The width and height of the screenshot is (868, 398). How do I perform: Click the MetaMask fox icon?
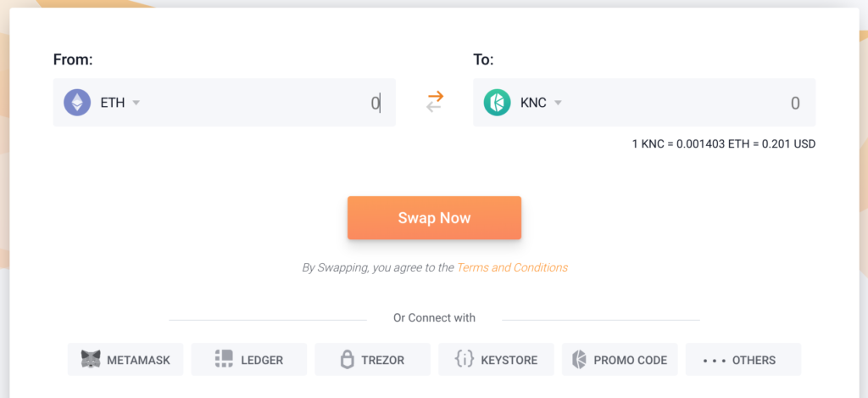coord(91,359)
